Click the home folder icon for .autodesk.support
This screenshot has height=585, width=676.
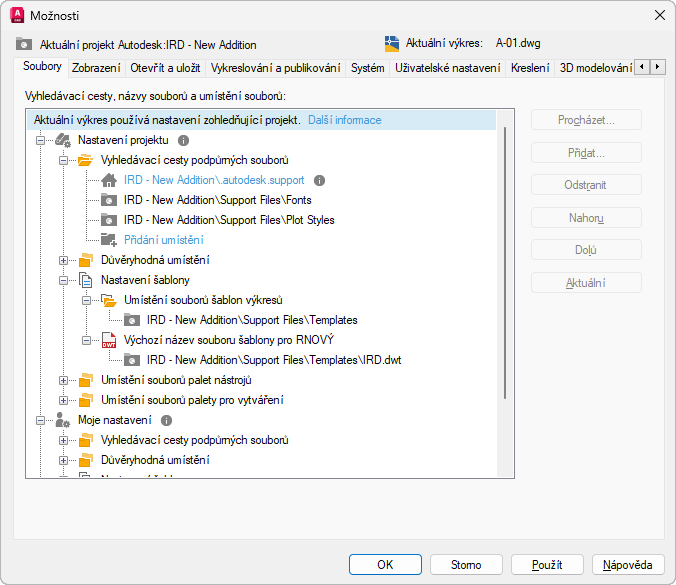pos(109,181)
